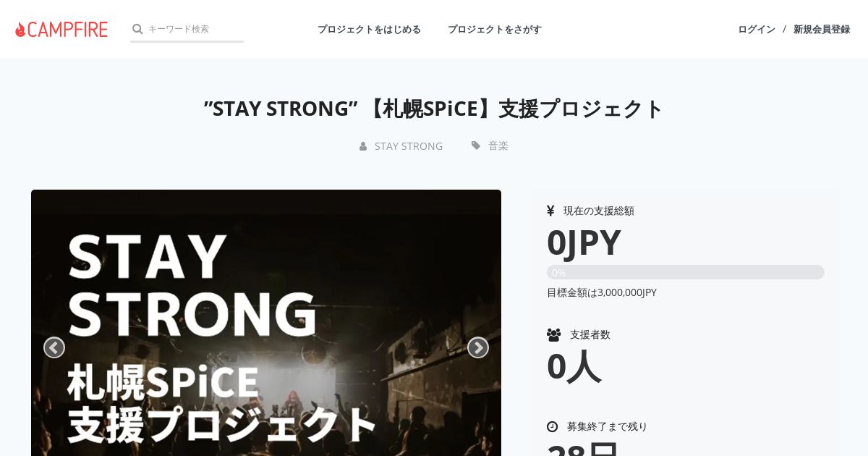Open the STAY STRONG owner profile link

click(409, 145)
